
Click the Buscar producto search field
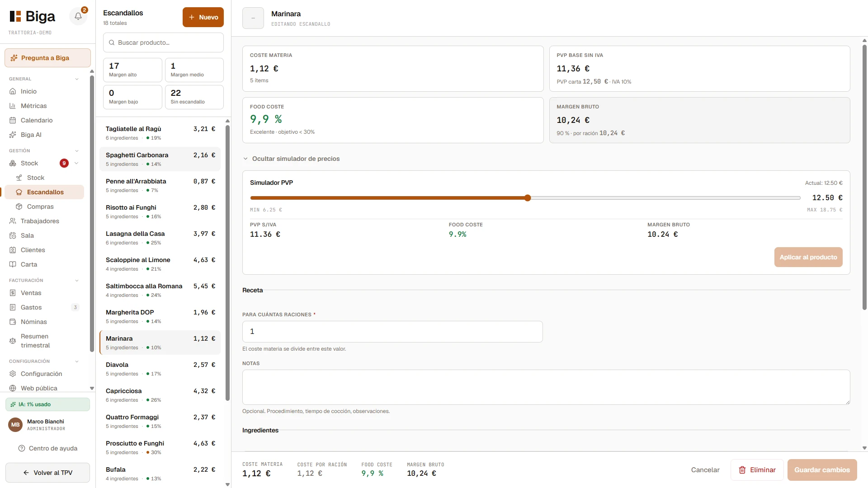(163, 42)
